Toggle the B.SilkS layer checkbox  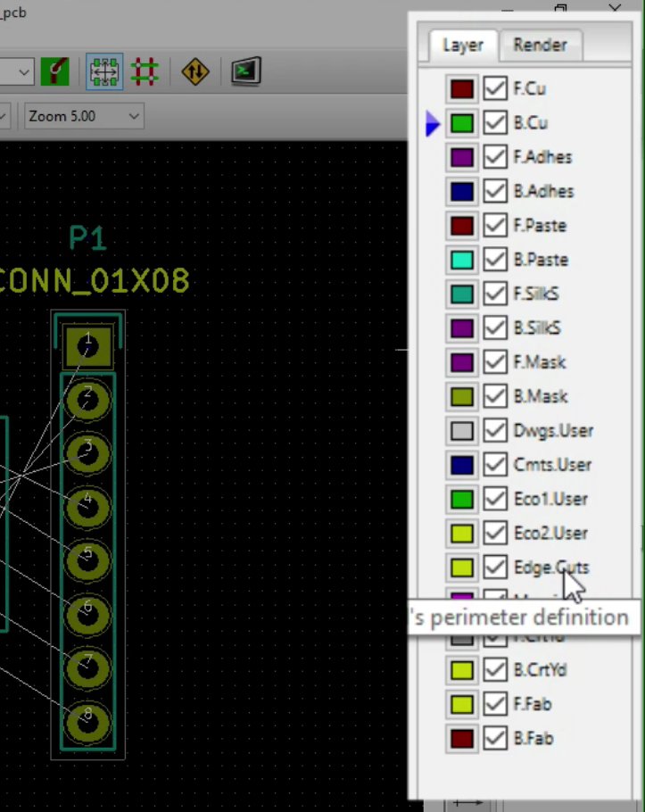coord(495,328)
